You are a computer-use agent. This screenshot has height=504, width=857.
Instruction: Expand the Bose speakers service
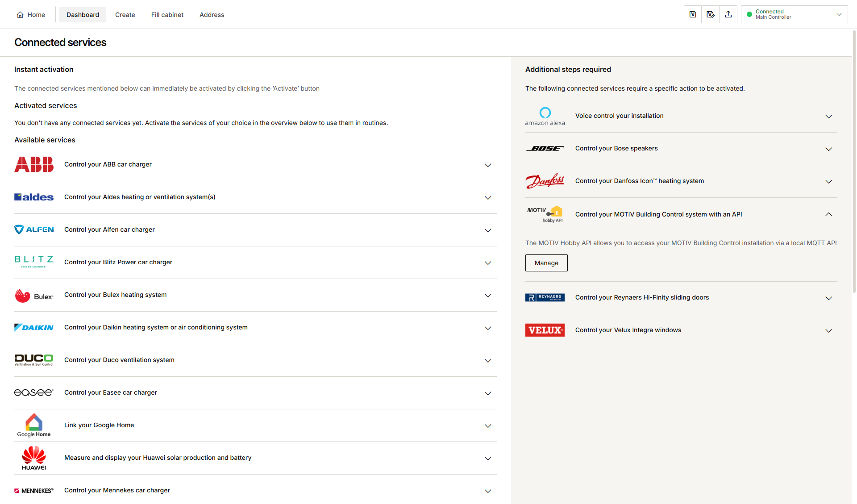tap(829, 149)
